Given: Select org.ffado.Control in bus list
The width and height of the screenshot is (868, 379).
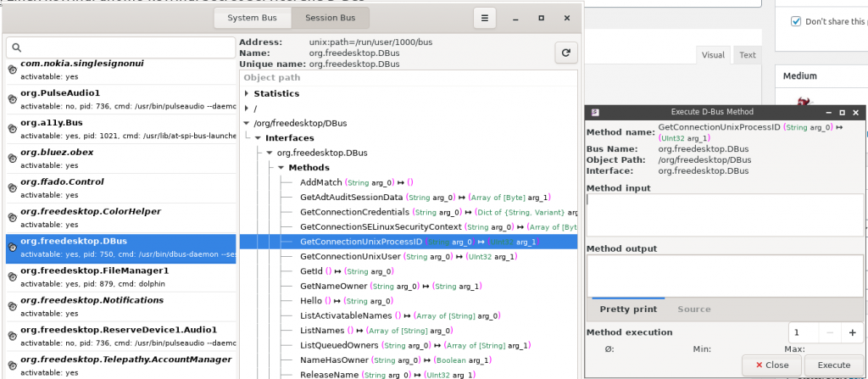Looking at the screenshot, I should click(120, 188).
